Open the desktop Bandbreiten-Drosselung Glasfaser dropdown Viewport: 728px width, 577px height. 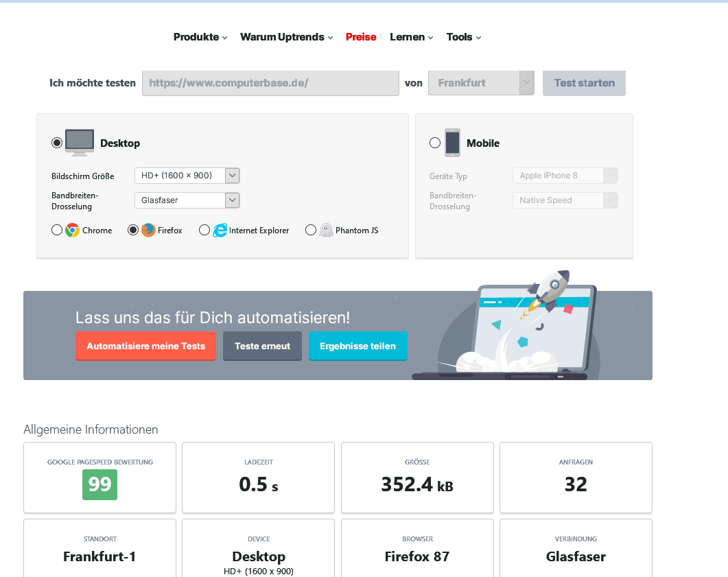187,200
